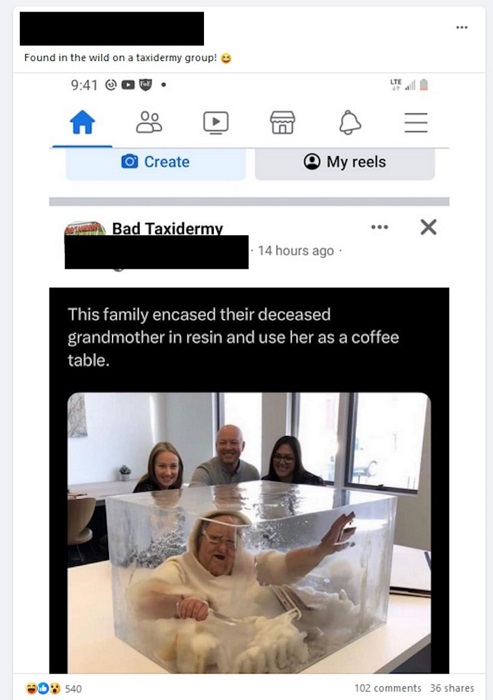This screenshot has width=493, height=700.
Task: Click the Bad Taxidermy group avatar
Action: click(85, 229)
